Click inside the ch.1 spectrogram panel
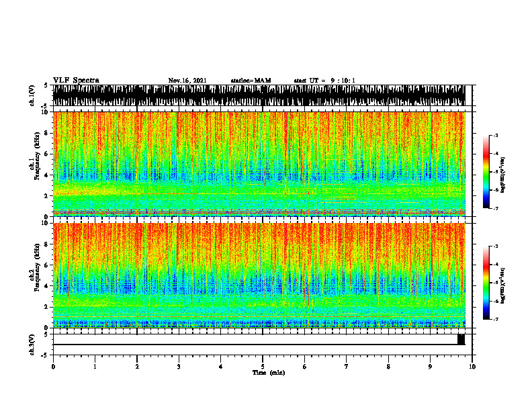 click(x=259, y=164)
